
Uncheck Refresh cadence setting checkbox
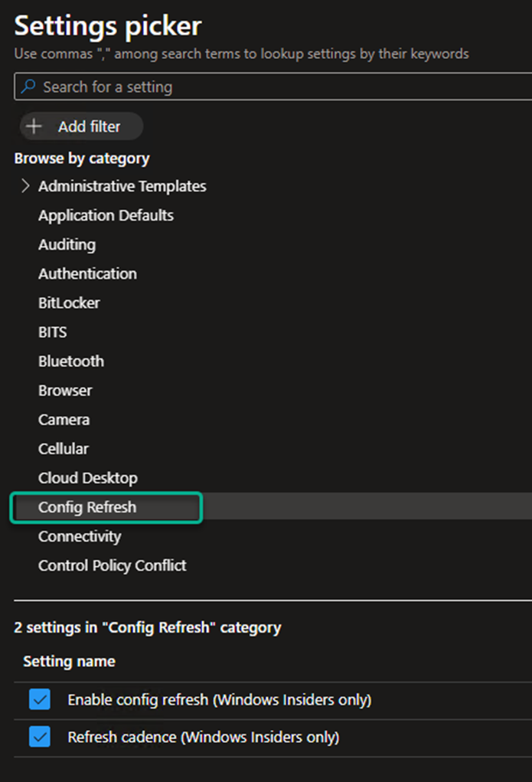[39, 737]
